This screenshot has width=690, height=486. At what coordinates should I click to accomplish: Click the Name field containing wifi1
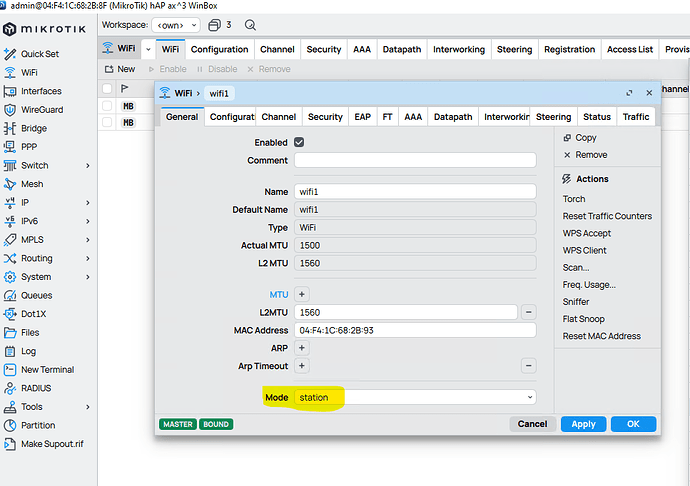coord(415,191)
